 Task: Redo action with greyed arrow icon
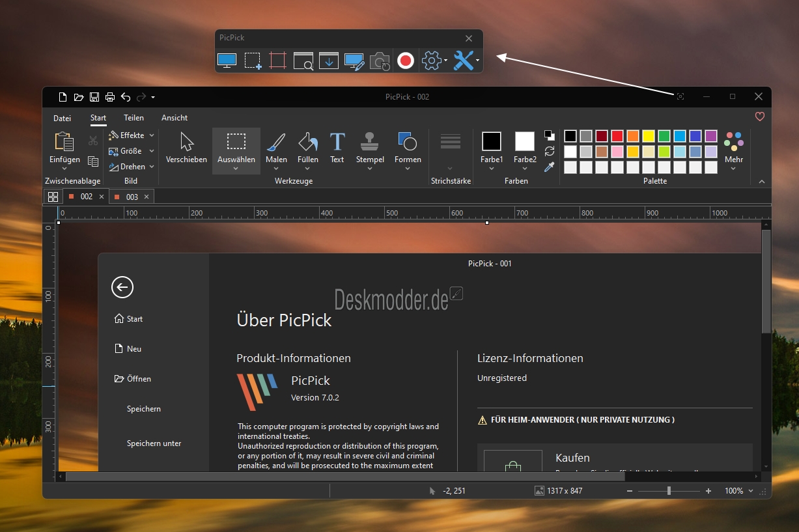point(141,97)
